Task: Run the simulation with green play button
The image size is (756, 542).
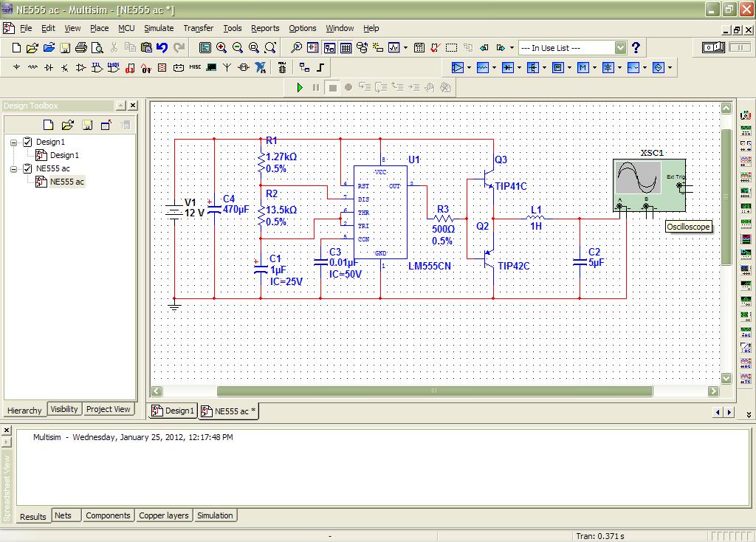Action: click(x=300, y=87)
